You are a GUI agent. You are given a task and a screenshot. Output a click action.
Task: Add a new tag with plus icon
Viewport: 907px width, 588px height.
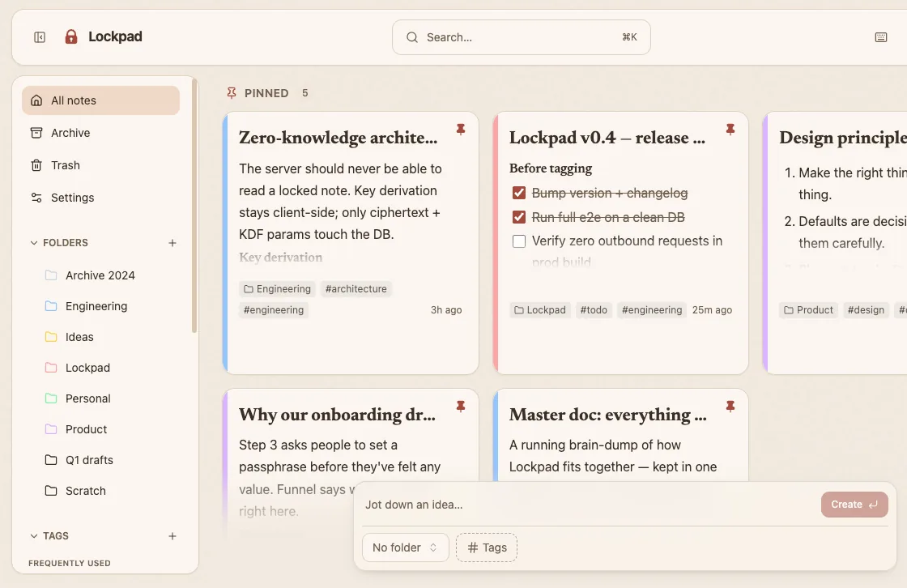point(172,536)
